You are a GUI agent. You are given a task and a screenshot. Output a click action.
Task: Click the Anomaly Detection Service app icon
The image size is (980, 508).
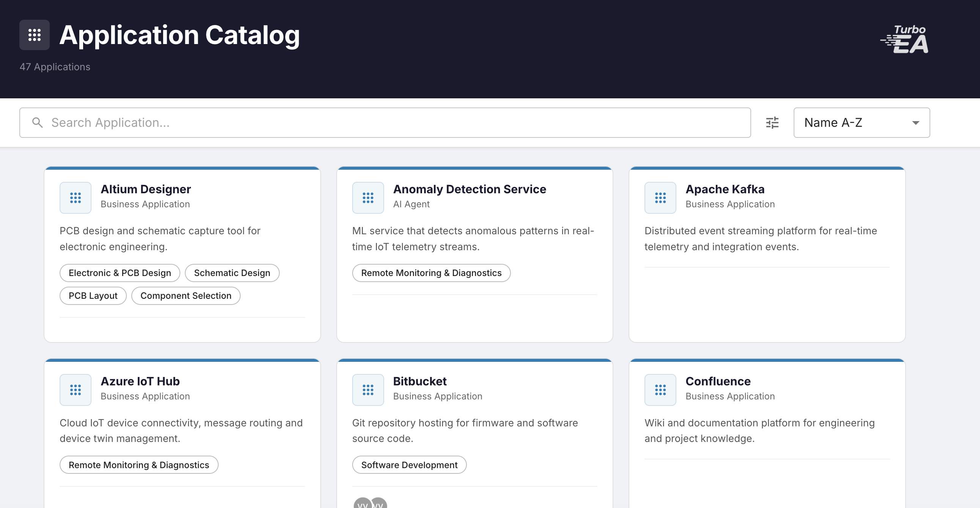click(367, 197)
